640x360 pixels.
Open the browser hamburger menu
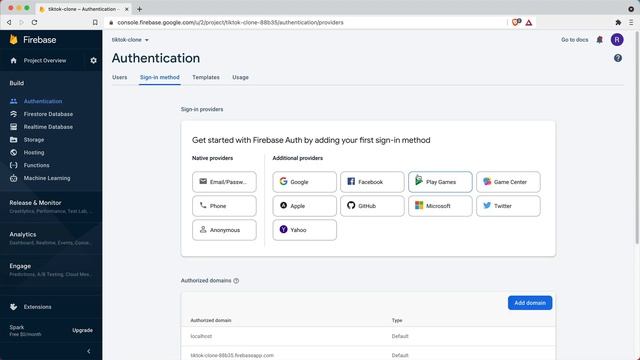[x=631, y=22]
